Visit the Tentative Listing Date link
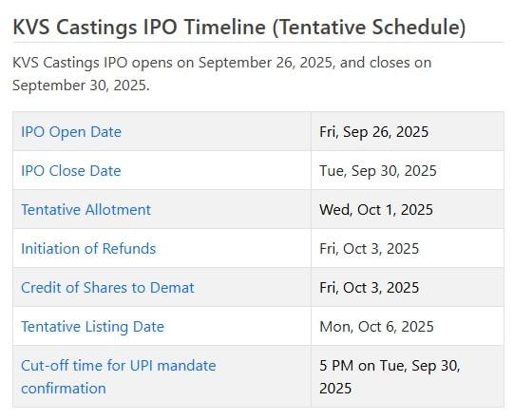 (92, 327)
